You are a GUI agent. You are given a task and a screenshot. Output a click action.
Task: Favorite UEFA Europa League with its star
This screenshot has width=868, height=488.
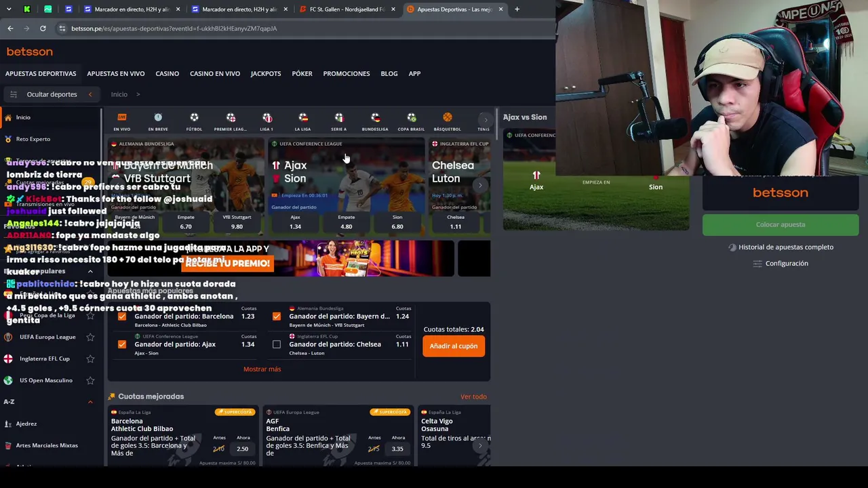click(90, 337)
